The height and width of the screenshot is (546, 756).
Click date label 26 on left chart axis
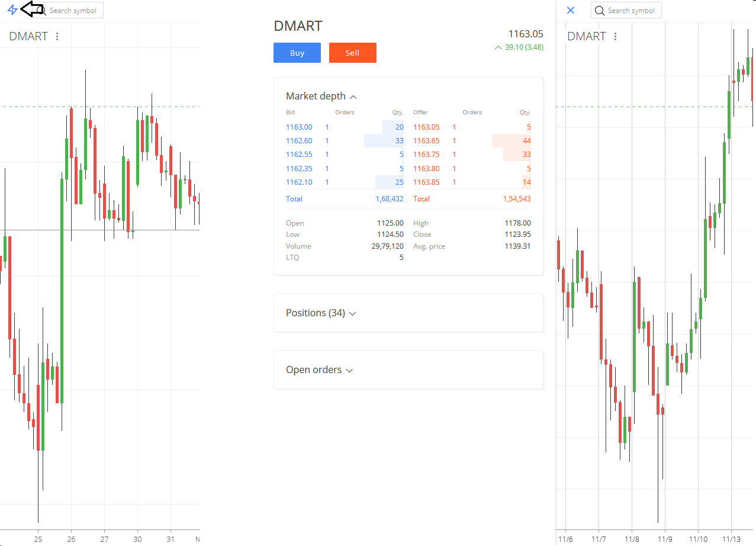coord(71,539)
